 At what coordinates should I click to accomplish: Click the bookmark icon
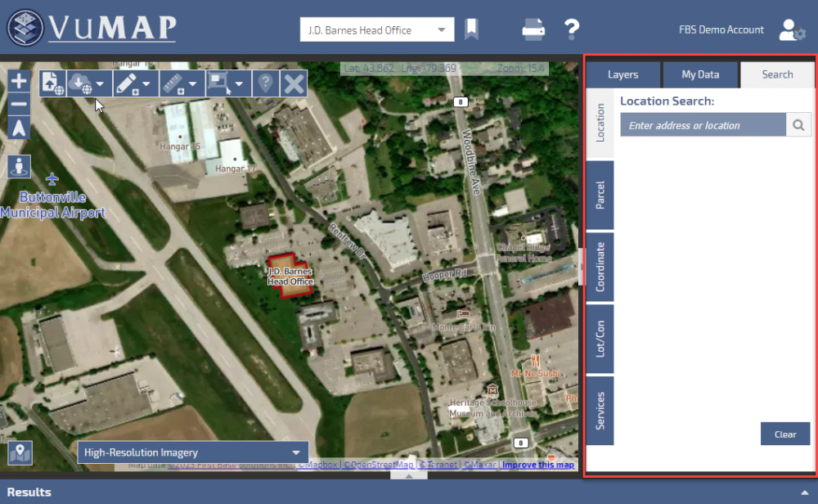pos(471,30)
